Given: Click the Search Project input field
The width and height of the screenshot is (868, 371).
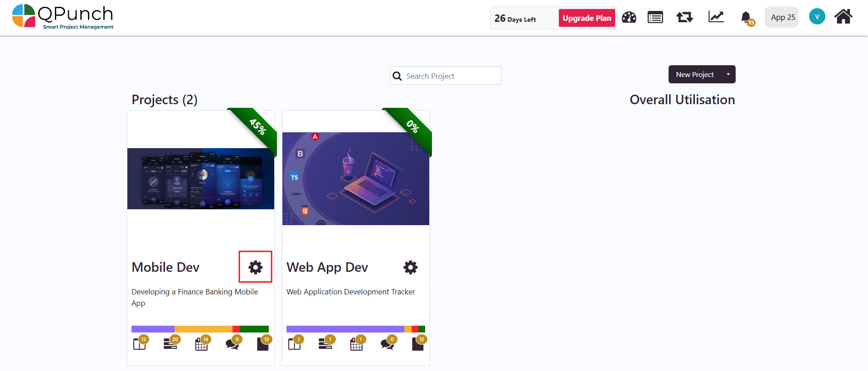Looking at the screenshot, I should pos(445,76).
